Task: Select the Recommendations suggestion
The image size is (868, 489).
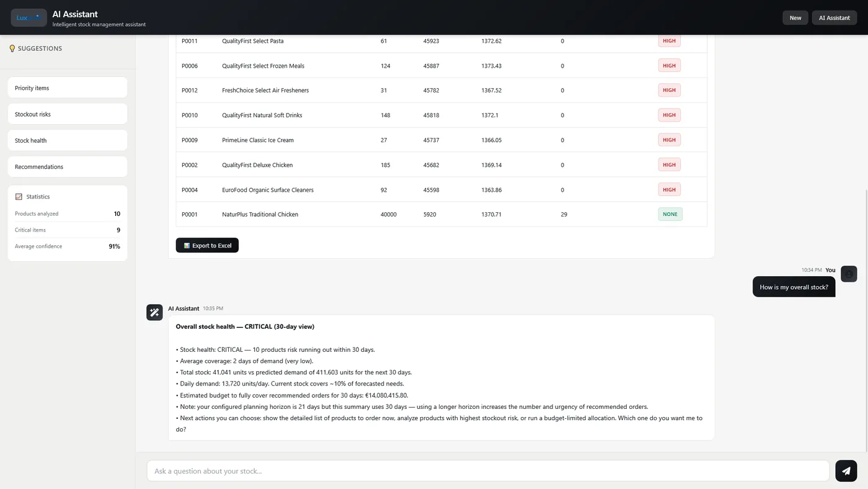Action: click(x=68, y=166)
